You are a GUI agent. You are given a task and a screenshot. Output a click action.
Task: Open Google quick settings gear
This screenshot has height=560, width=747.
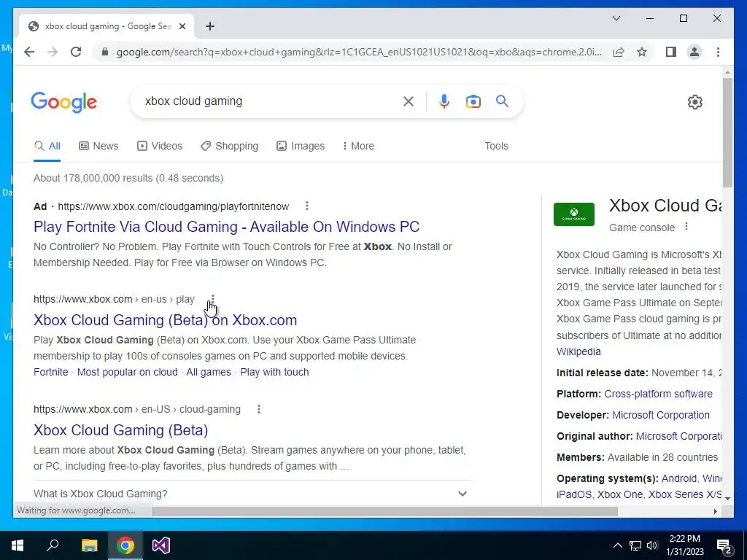[x=695, y=101]
